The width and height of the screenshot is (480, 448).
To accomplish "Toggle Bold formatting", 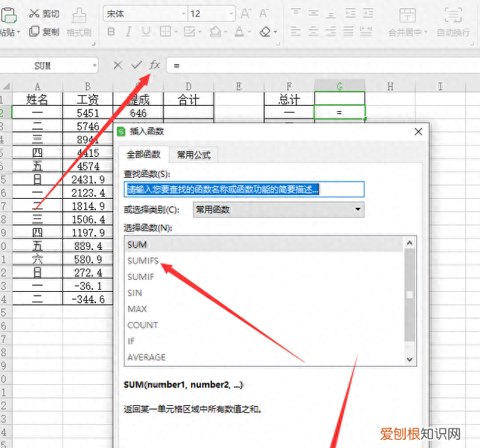I will point(111,32).
